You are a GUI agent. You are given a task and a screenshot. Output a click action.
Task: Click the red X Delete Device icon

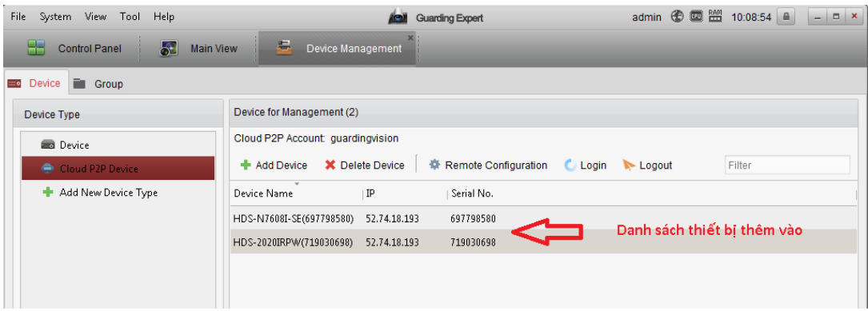pos(330,165)
